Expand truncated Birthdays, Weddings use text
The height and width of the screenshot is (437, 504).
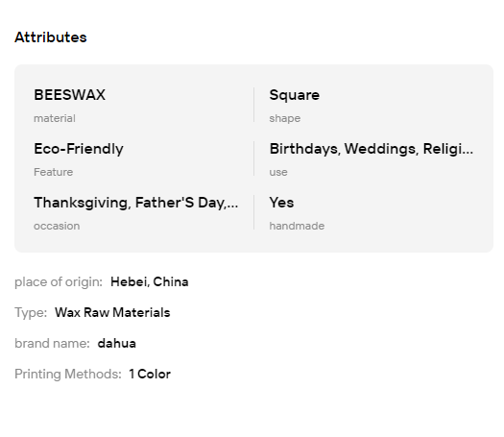(372, 149)
